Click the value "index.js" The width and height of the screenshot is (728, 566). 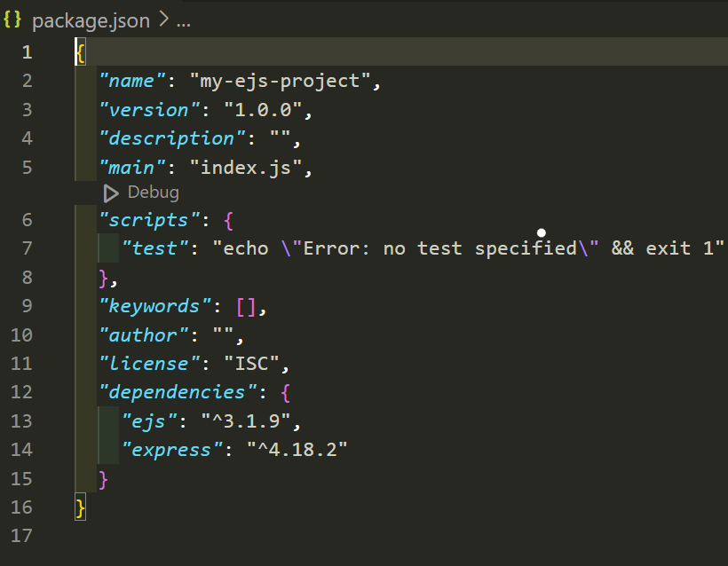(x=246, y=168)
